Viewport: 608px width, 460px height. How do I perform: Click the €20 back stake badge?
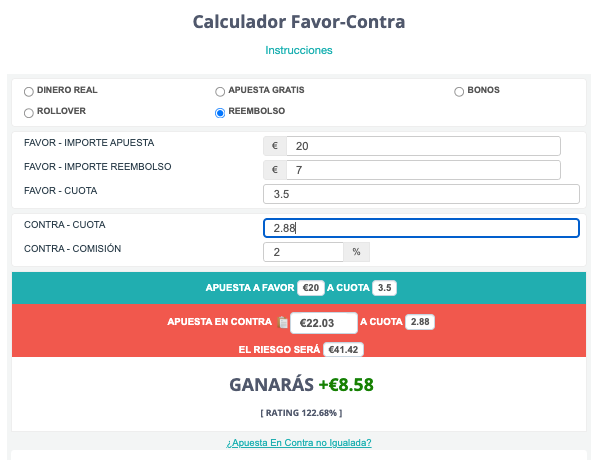tap(311, 288)
